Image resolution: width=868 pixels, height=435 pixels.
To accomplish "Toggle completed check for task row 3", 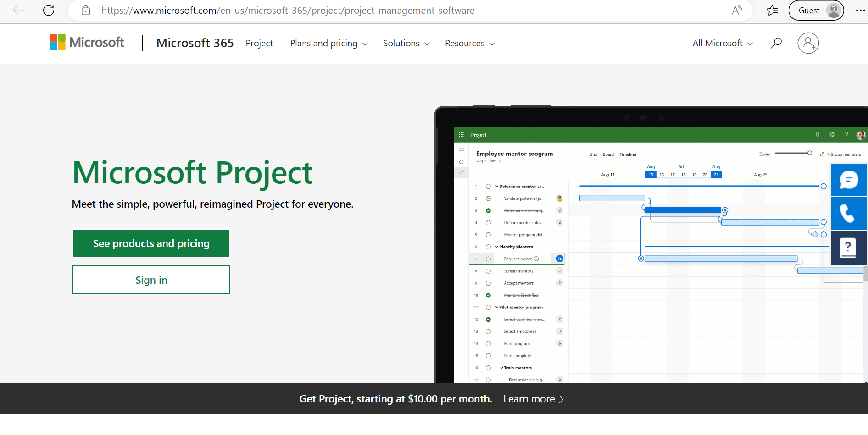I will (489, 211).
